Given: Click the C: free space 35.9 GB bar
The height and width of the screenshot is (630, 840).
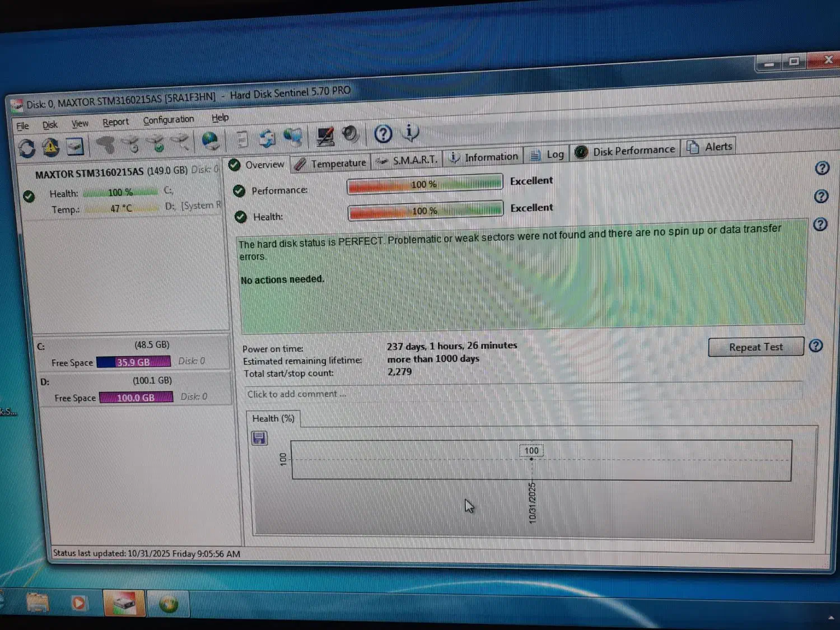Looking at the screenshot, I should pos(133,362).
